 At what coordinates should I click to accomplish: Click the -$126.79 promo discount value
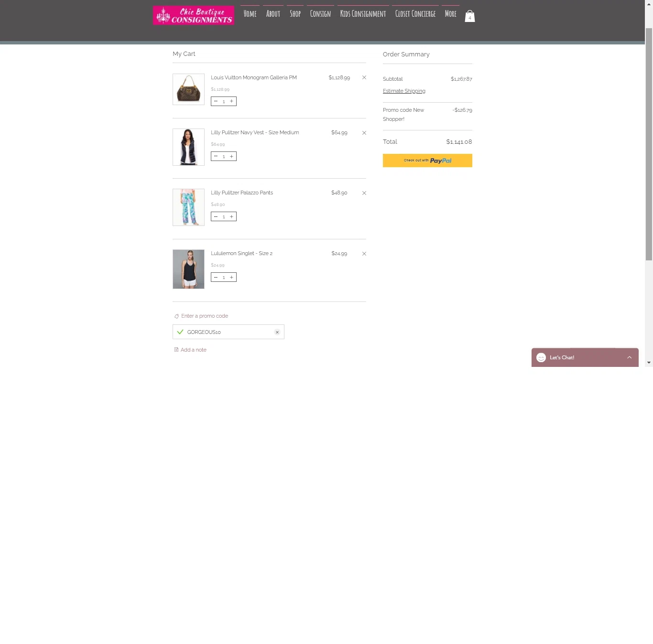462,110
